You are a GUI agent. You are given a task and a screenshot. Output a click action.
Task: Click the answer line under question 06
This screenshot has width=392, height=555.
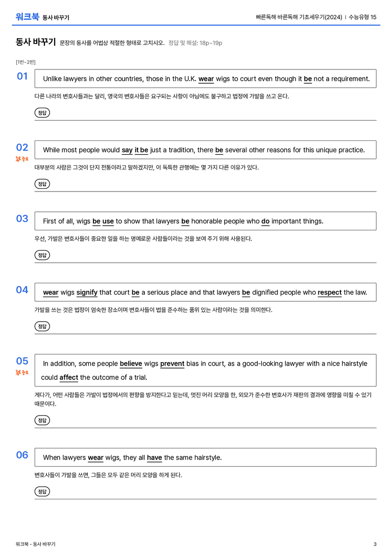click(x=205, y=499)
